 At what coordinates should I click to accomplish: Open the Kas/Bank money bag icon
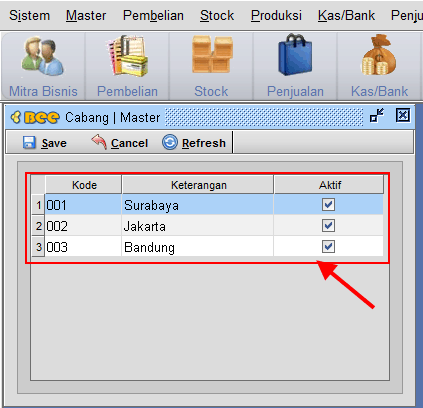[x=378, y=55]
